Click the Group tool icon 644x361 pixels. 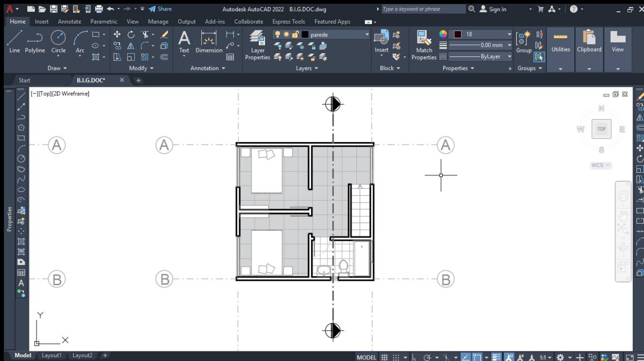coord(524,41)
